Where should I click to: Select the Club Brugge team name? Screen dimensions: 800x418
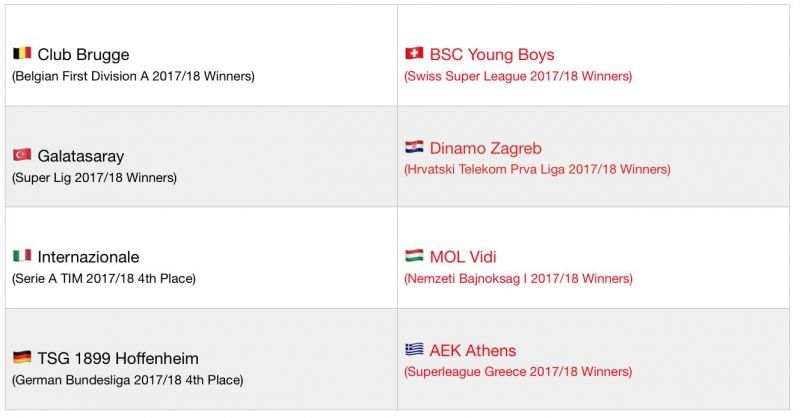coord(83,55)
